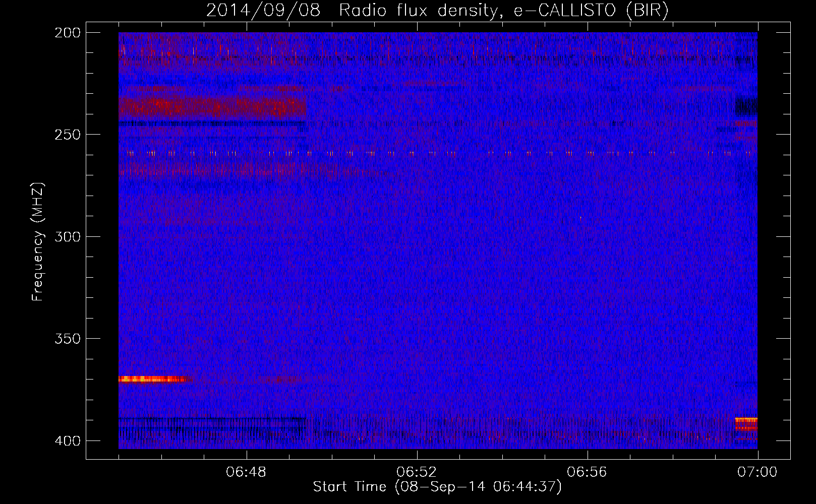Click the 250 frequency tick label

point(68,135)
